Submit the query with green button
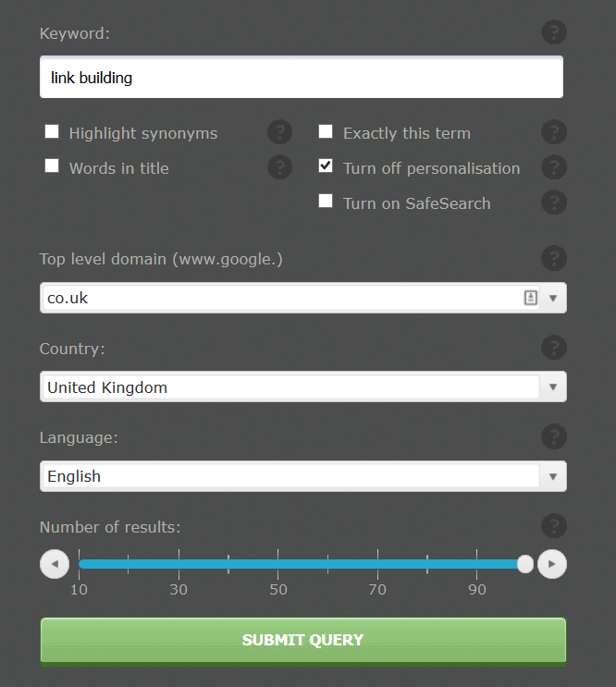Image resolution: width=616 pixels, height=687 pixels. coord(303,642)
